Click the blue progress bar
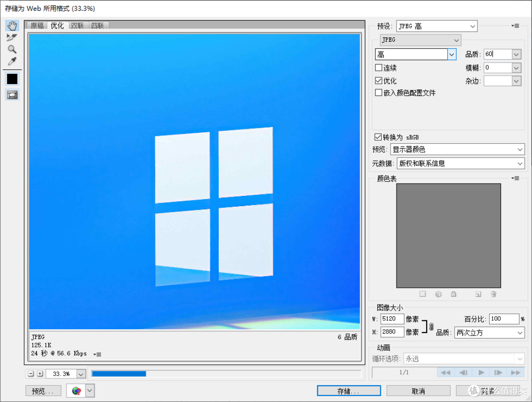532x402 pixels. point(119,373)
